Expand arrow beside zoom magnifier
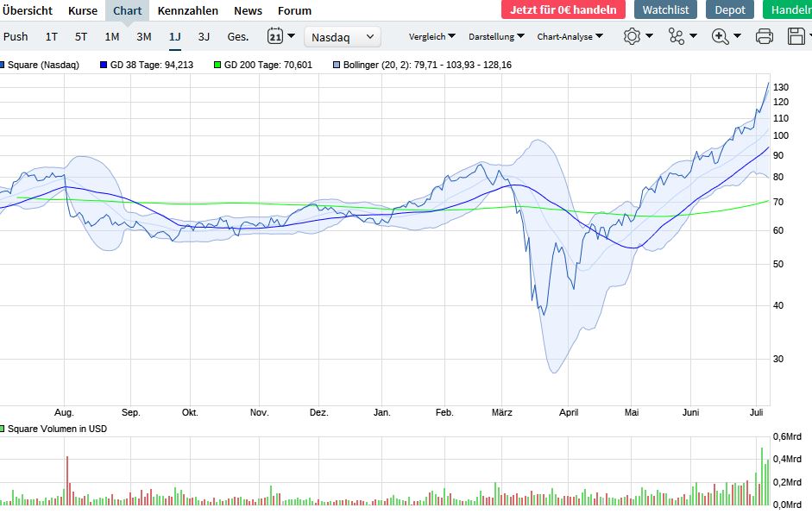This screenshot has width=812, height=514. click(x=738, y=35)
